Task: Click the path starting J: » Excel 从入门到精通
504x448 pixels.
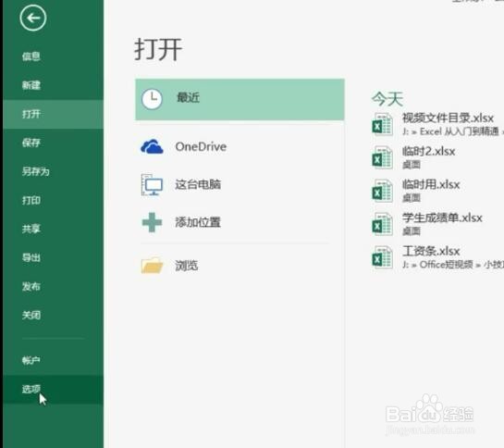Action: coord(453,131)
